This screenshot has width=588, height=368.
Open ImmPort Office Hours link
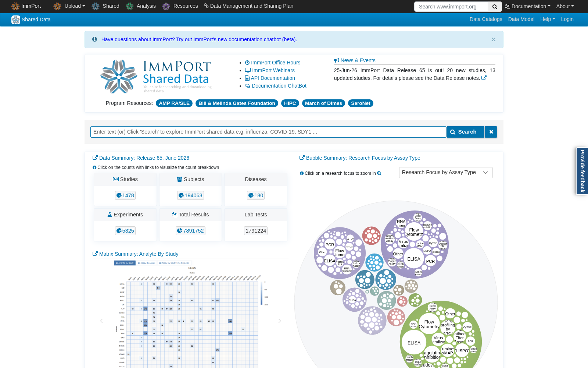[276, 63]
